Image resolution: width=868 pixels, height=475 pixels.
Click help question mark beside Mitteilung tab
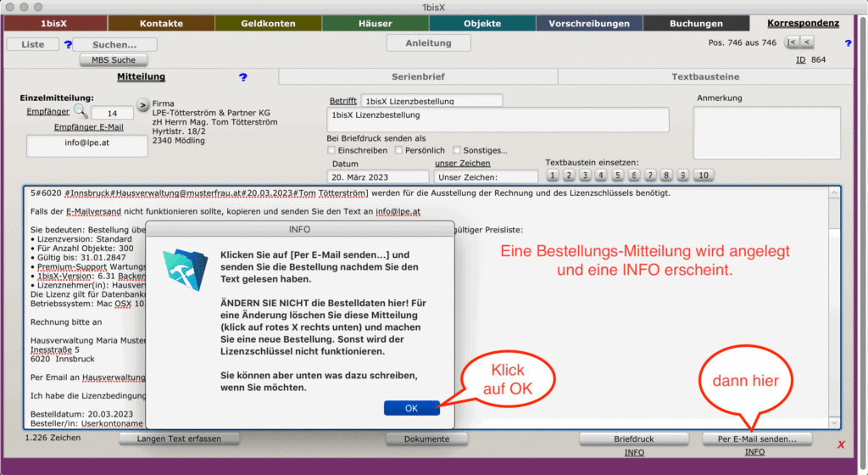243,77
